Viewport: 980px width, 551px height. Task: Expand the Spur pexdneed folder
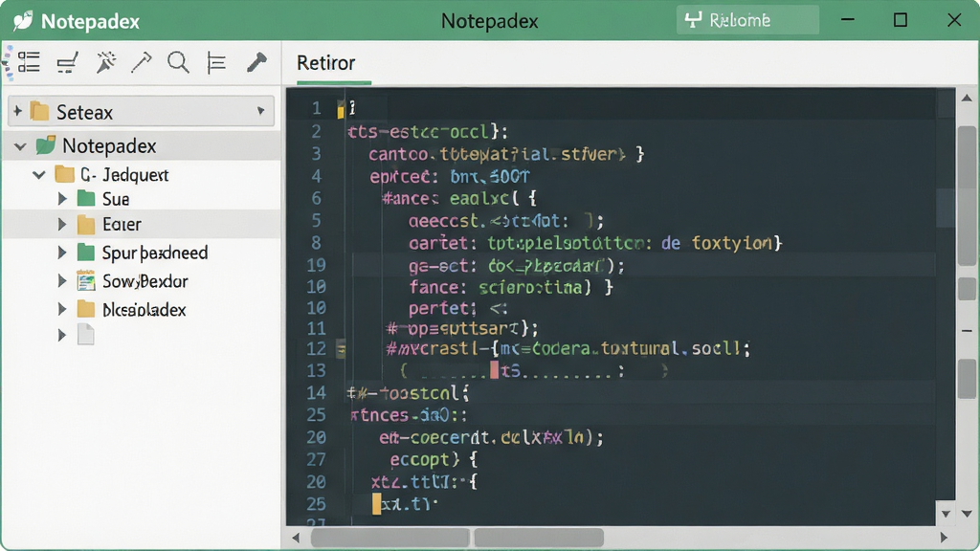point(62,253)
